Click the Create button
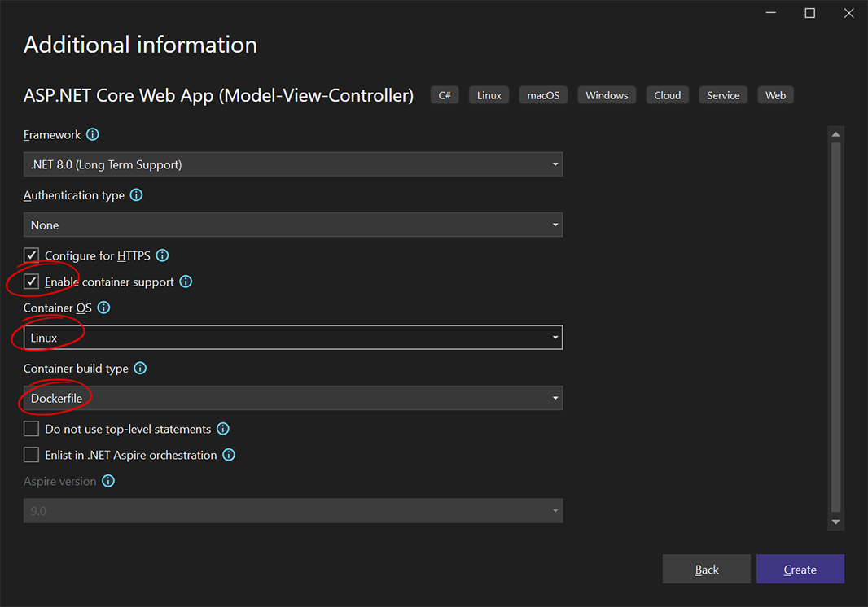868x607 pixels. pos(800,570)
